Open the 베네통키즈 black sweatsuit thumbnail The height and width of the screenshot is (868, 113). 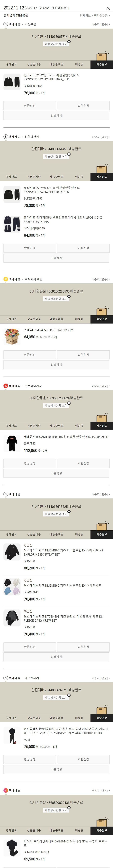pyautogui.click(x=12, y=443)
